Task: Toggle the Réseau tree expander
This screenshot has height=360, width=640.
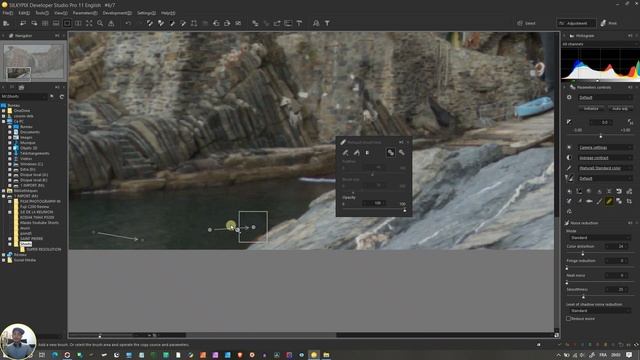Action: coord(4,255)
